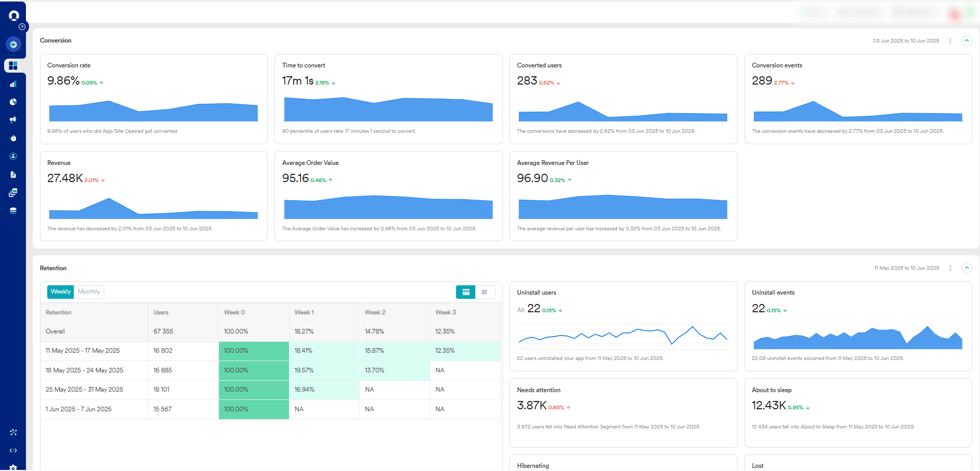Click the Uninstall users line chart

623,336
